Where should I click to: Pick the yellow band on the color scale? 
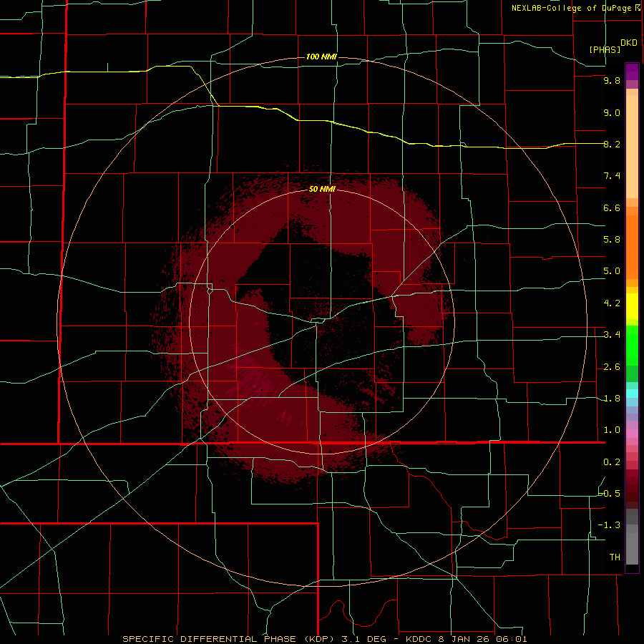pos(632,306)
